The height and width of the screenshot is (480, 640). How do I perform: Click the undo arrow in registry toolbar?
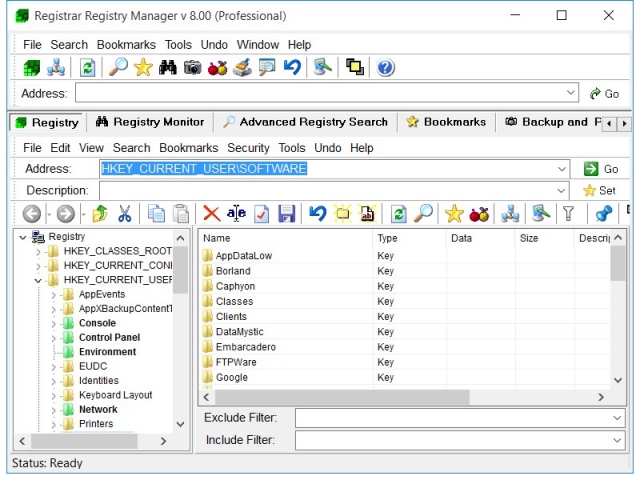coord(318,213)
